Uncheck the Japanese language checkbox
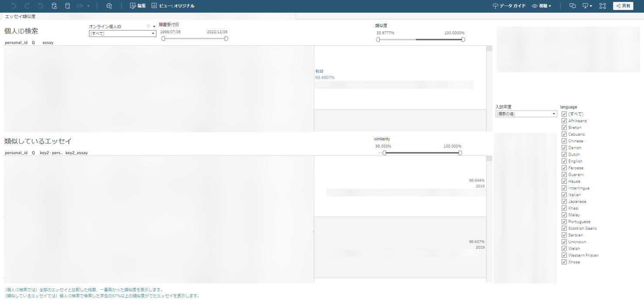The height and width of the screenshot is (303, 644). tap(564, 202)
